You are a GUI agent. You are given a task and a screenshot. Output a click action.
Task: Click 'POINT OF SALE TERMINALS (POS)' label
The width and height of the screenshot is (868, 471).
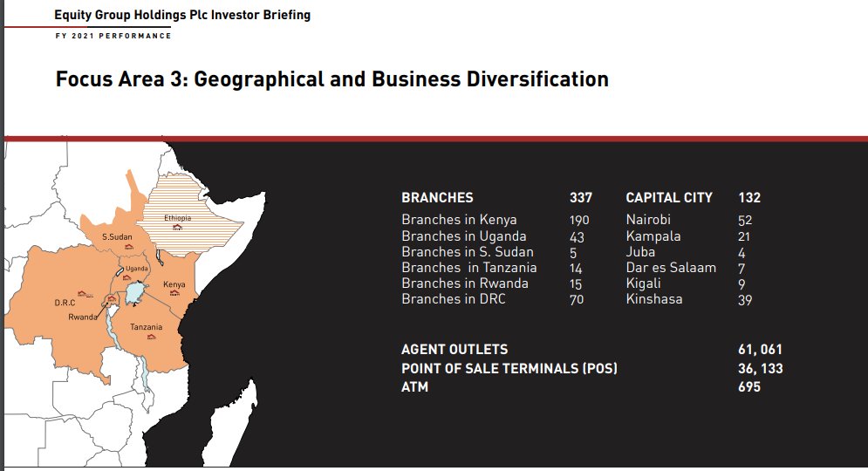[509, 368]
